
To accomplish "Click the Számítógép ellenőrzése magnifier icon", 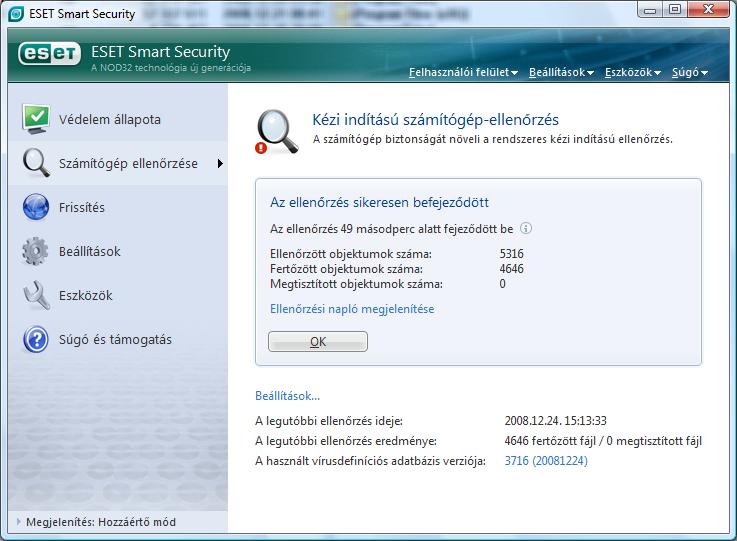I will pos(36,163).
